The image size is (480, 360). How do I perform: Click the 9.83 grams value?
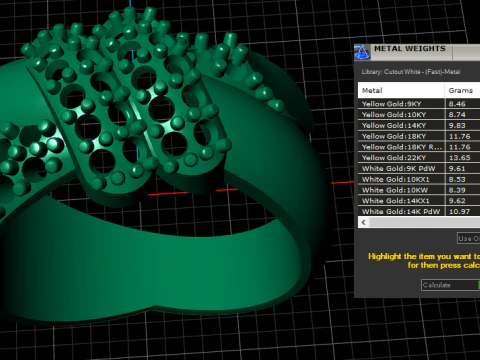coord(457,125)
